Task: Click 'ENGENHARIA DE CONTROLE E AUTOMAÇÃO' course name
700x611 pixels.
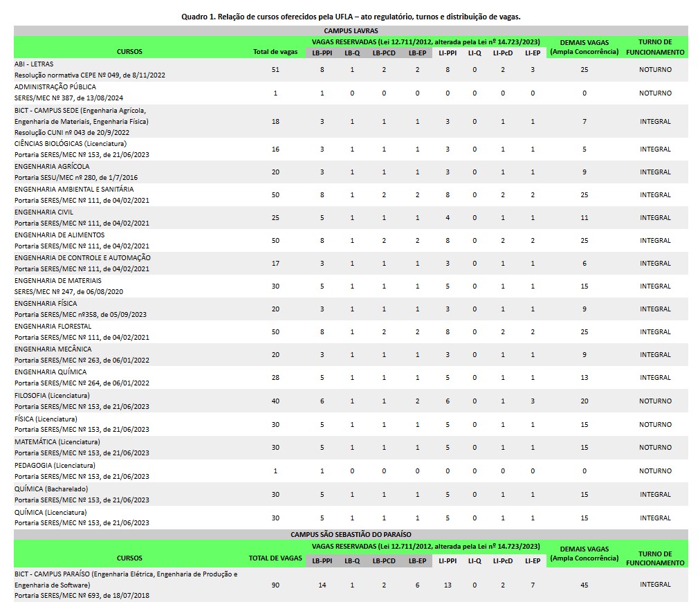Action: (82, 257)
